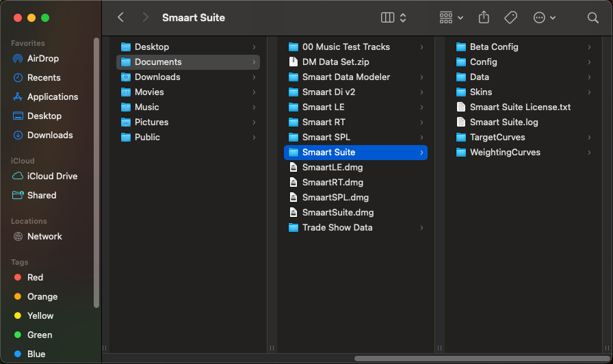This screenshot has height=364, width=613.
Task: Select the SmaartSPL.dmg disk image
Action: click(356, 198)
